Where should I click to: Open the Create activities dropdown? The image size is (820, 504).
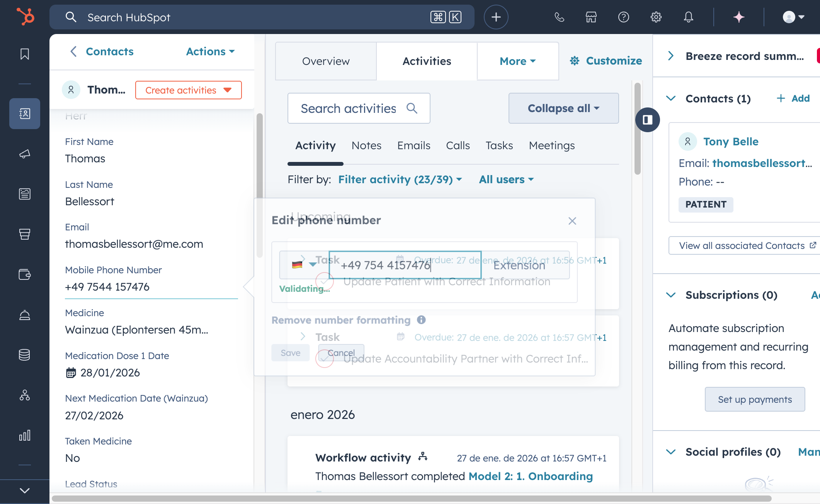coord(189,90)
